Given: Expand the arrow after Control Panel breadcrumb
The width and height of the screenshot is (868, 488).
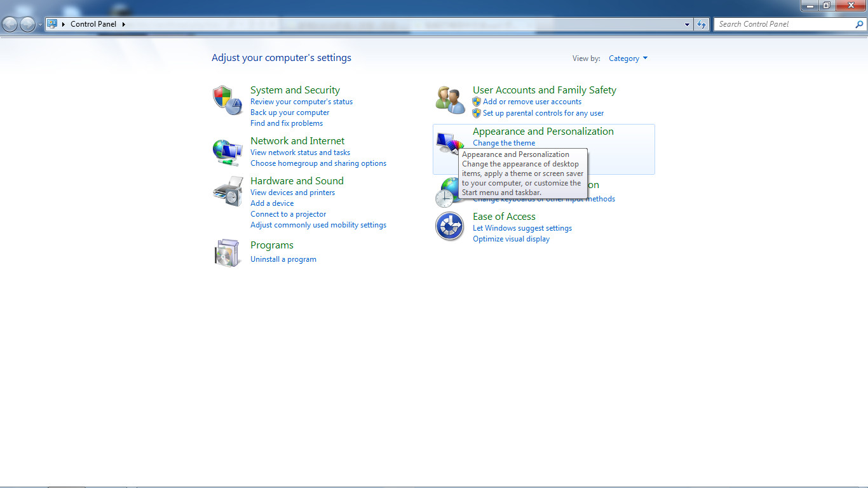Looking at the screenshot, I should point(124,24).
